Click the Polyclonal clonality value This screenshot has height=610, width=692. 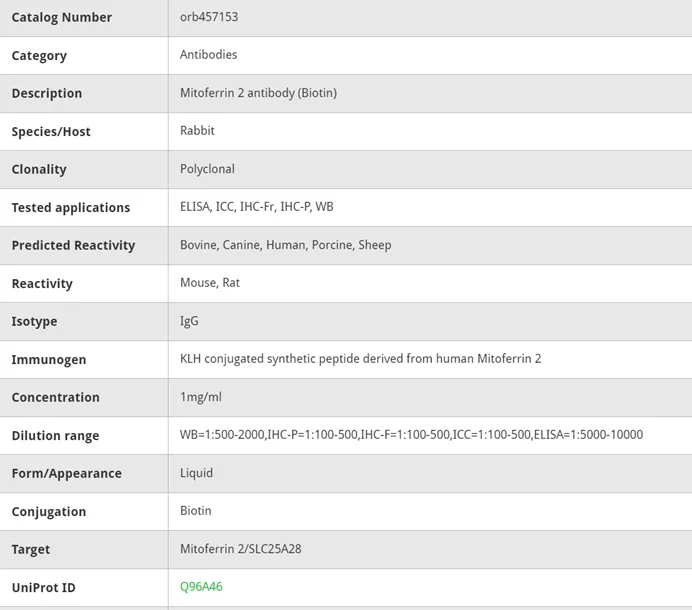coord(207,169)
